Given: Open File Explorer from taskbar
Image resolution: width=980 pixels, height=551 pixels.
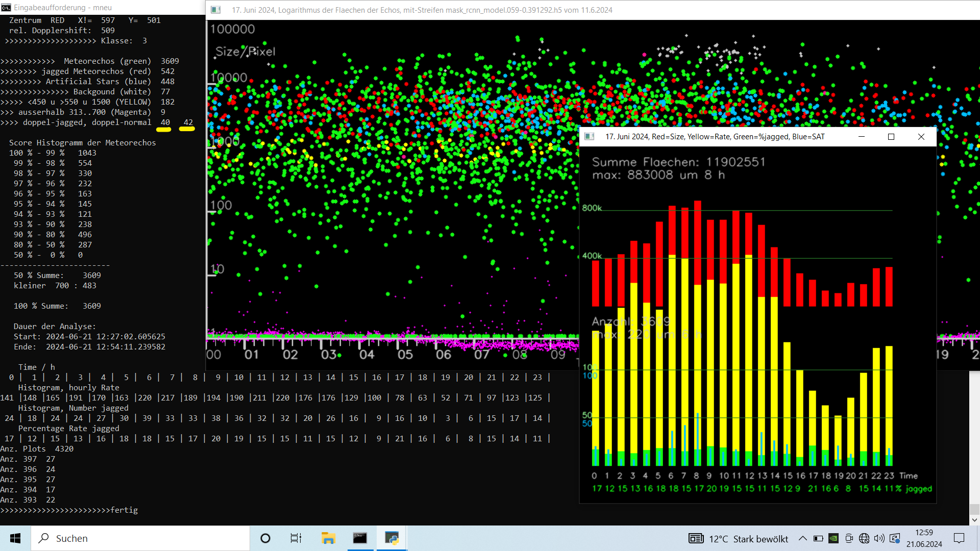Looking at the screenshot, I should coord(328,538).
